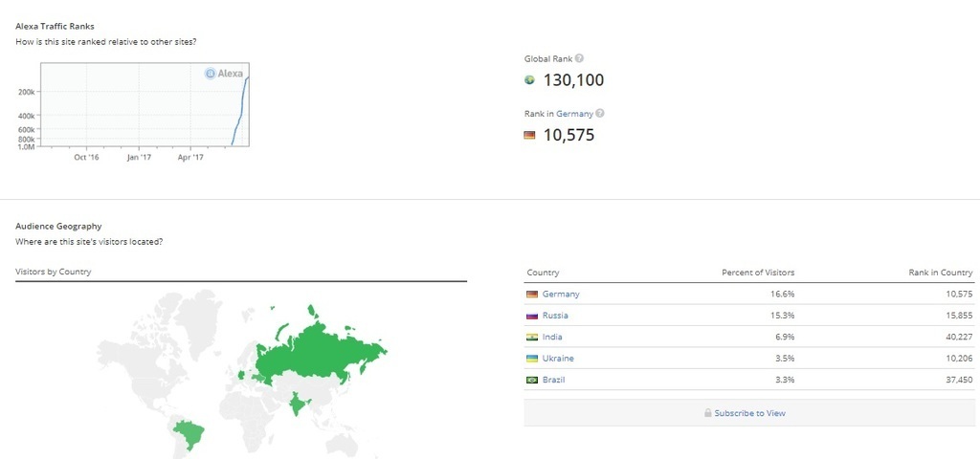
Task: Open the Brazil country link
Action: click(554, 380)
